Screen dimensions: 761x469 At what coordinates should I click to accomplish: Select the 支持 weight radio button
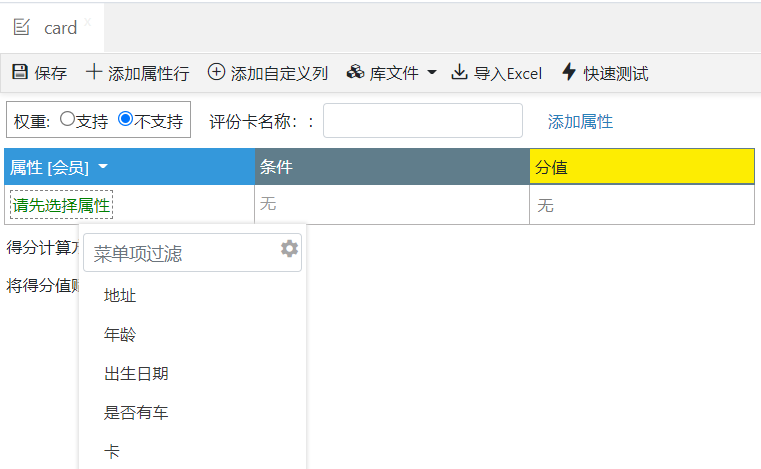click(67, 119)
